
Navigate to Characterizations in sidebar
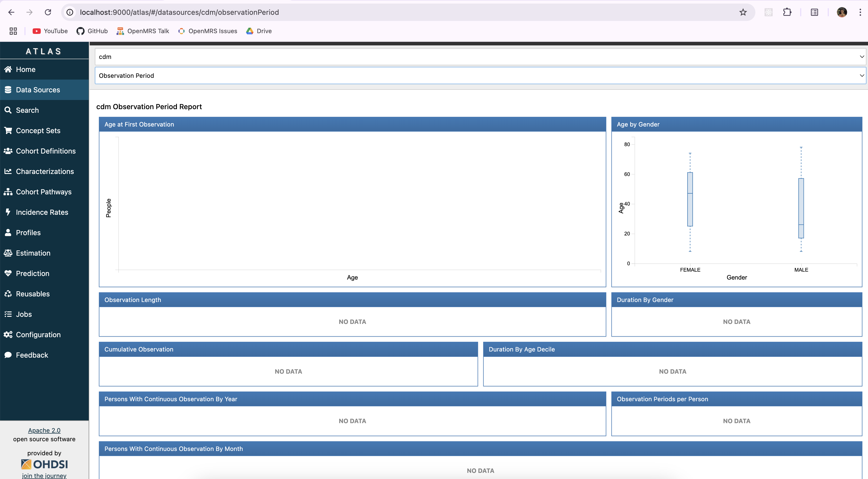point(45,171)
